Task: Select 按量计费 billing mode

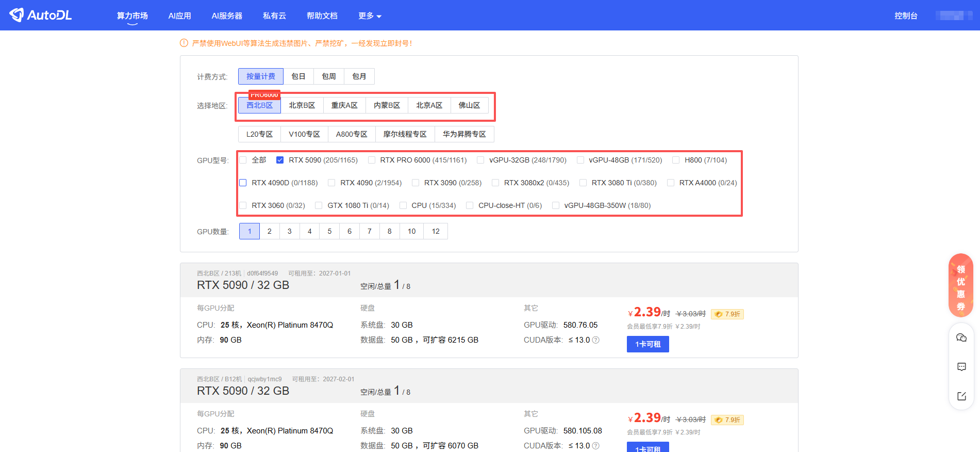Action: tap(261, 76)
